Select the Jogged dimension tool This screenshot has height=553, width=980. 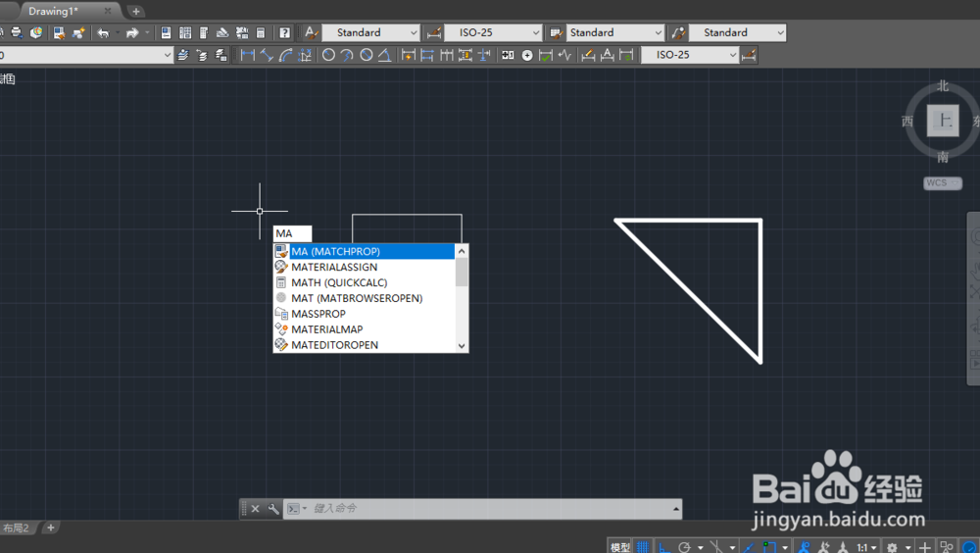(x=347, y=55)
